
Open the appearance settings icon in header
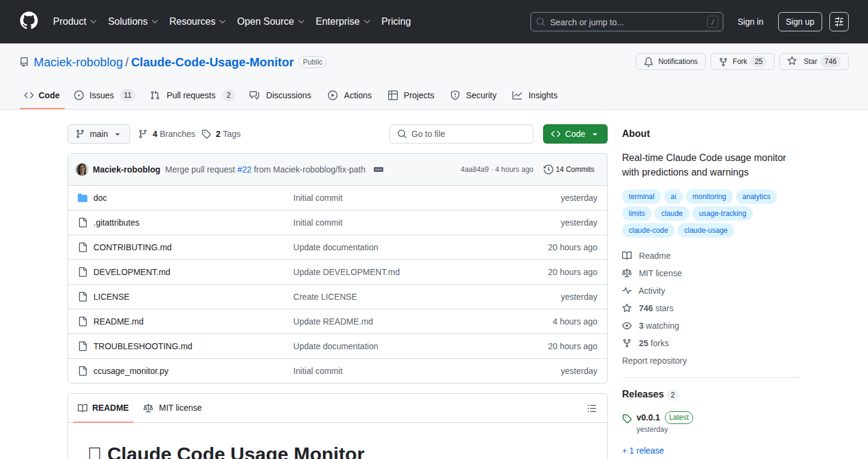pos(839,22)
